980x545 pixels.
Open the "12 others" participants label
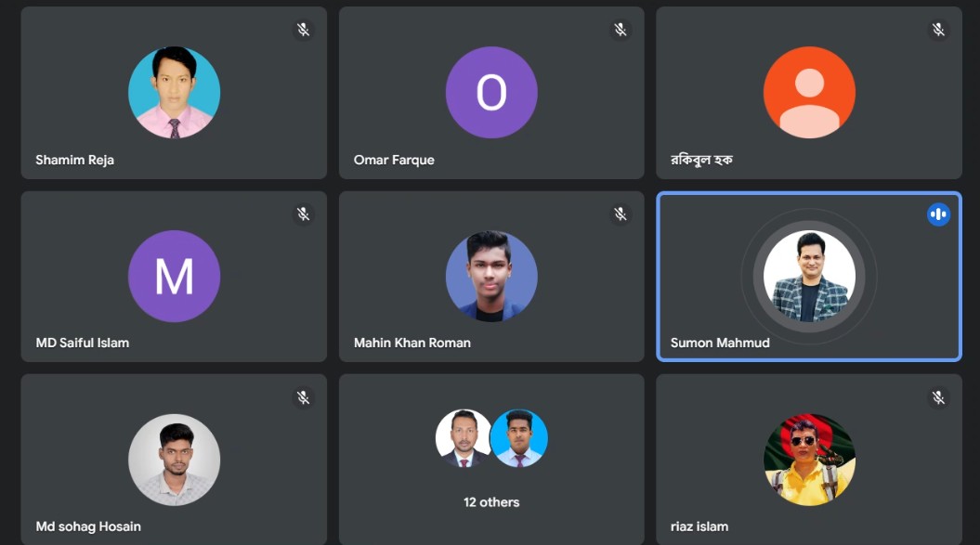click(x=491, y=502)
